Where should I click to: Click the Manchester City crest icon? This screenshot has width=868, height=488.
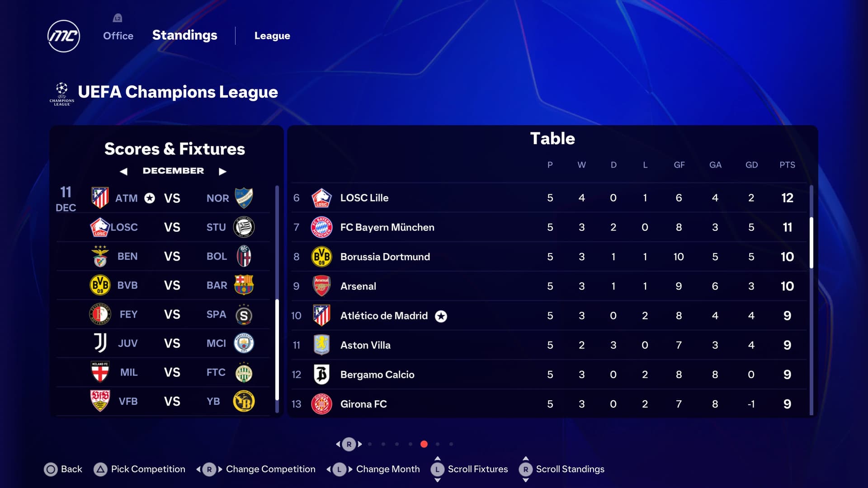244,343
